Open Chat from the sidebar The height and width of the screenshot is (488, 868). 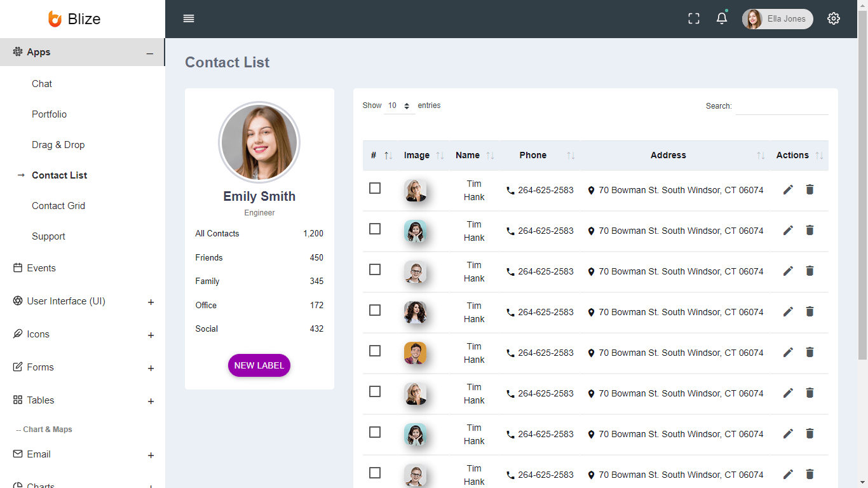click(42, 84)
